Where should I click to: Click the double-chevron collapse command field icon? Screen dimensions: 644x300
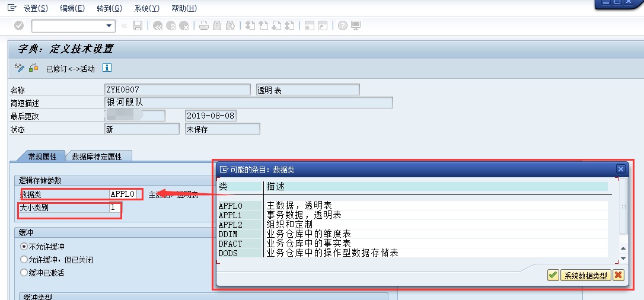124,26
